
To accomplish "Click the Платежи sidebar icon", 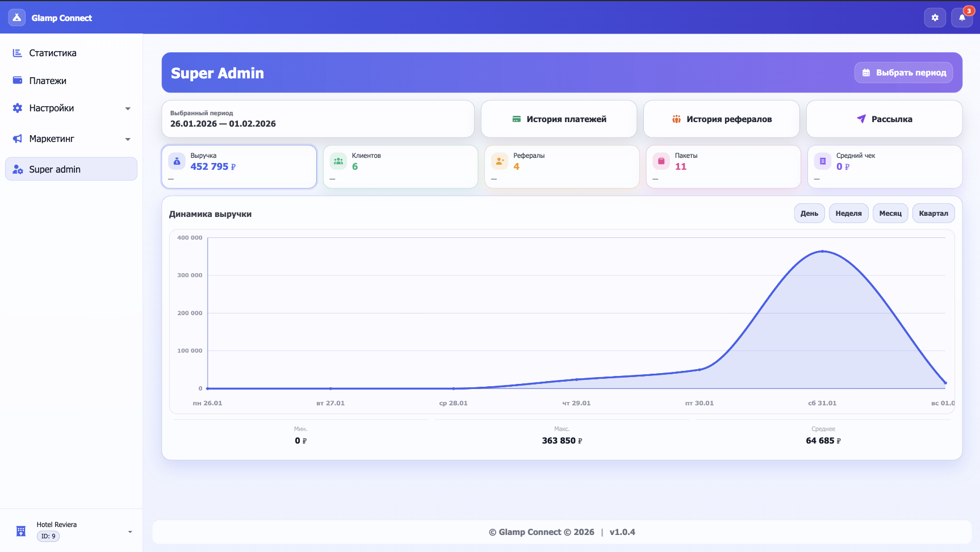I will point(17,80).
